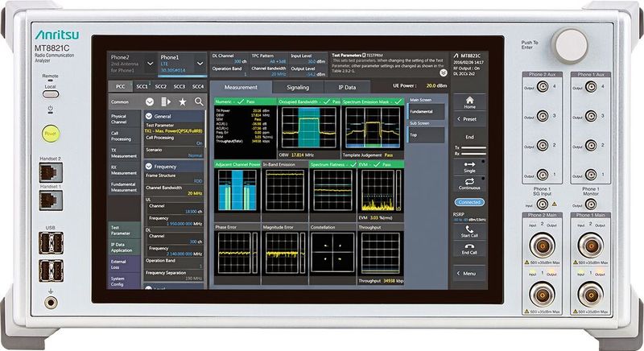Toggle the Call Processing On setting
Image resolution: width=644 pixels, height=351 pixels.
tap(174, 140)
